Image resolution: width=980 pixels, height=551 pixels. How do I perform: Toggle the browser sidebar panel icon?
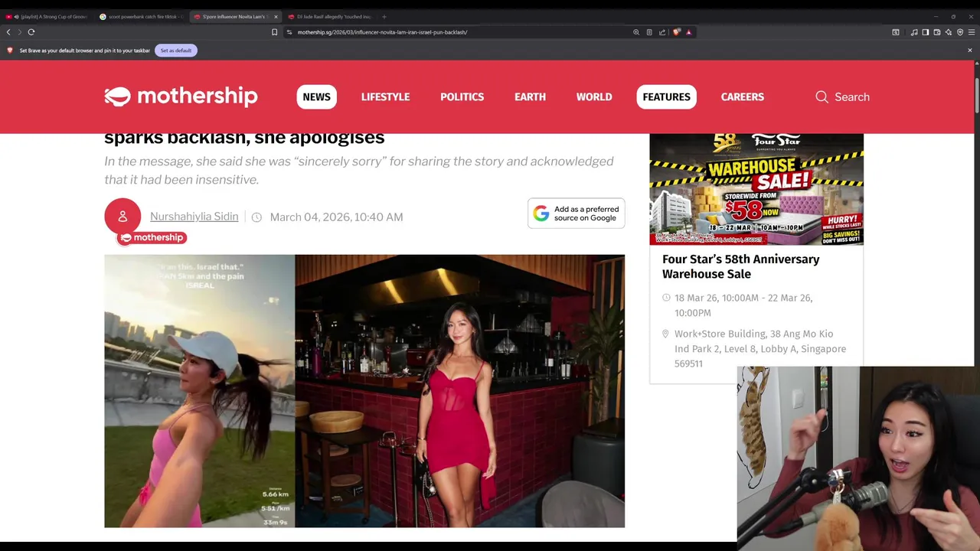click(x=926, y=32)
